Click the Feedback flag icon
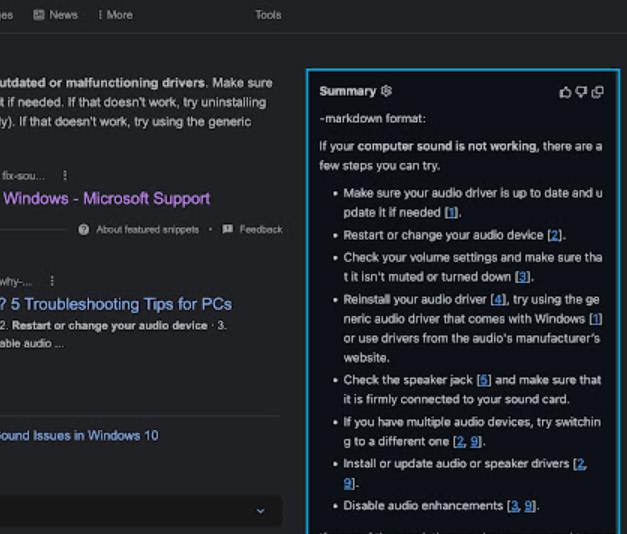This screenshot has height=534, width=627. click(228, 229)
